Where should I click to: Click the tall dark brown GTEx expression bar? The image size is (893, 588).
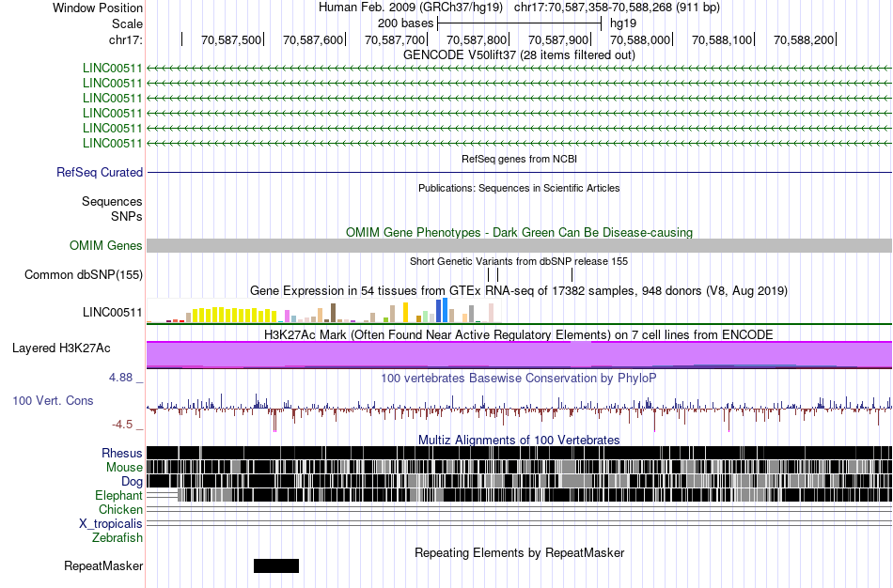coord(333,313)
